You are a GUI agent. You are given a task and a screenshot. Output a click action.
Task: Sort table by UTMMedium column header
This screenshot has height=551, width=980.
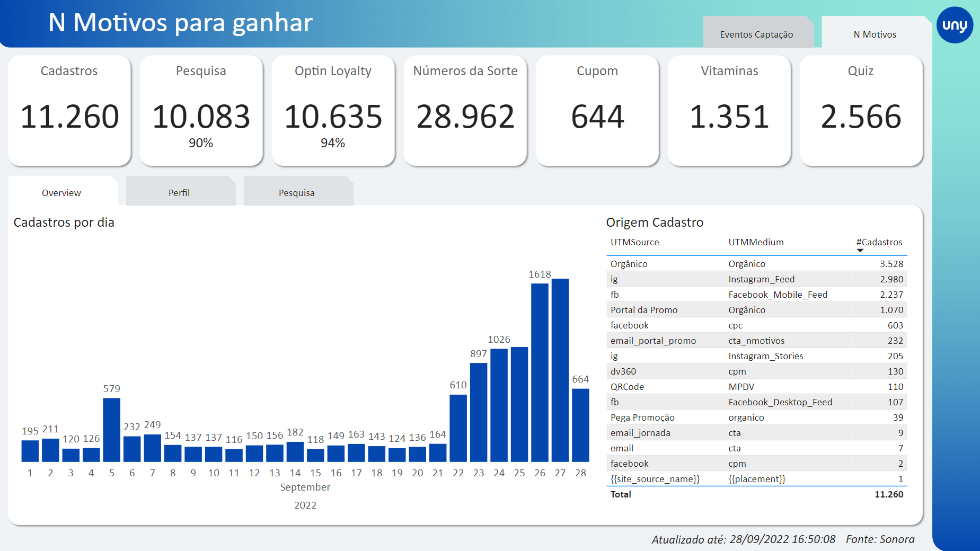coord(756,242)
